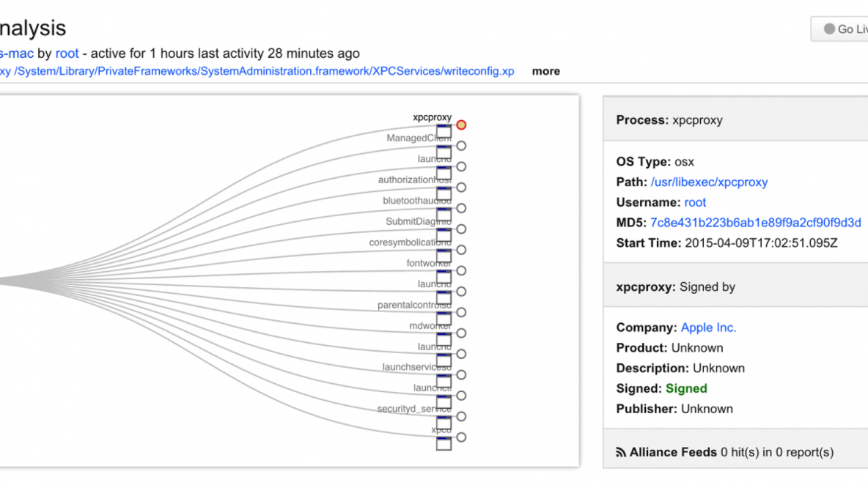
Task: Expand the coresymbolicationd node circle
Action: click(461, 250)
